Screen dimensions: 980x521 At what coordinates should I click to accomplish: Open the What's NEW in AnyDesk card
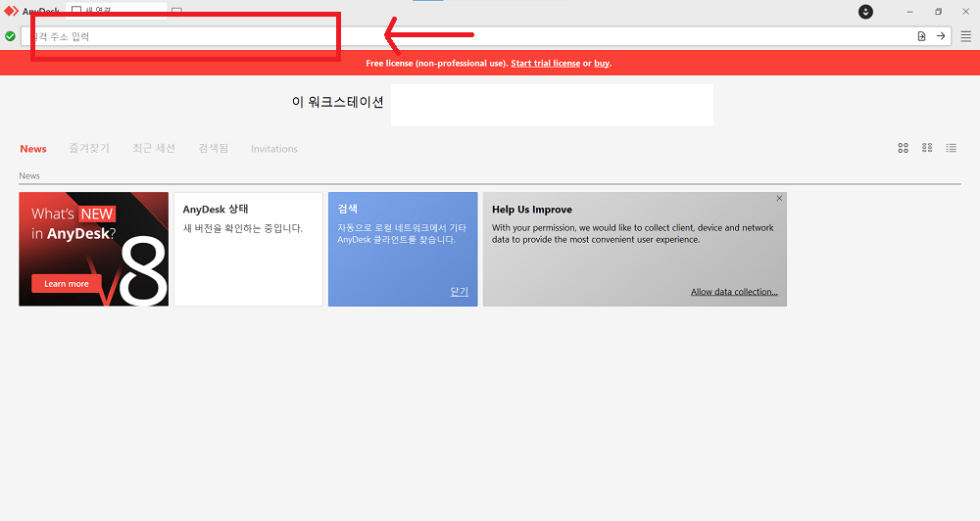[x=94, y=250]
